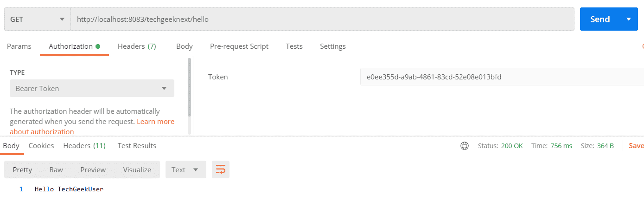Image resolution: width=644 pixels, height=202 pixels.
Task: Switch response view to Raw
Action: click(56, 170)
